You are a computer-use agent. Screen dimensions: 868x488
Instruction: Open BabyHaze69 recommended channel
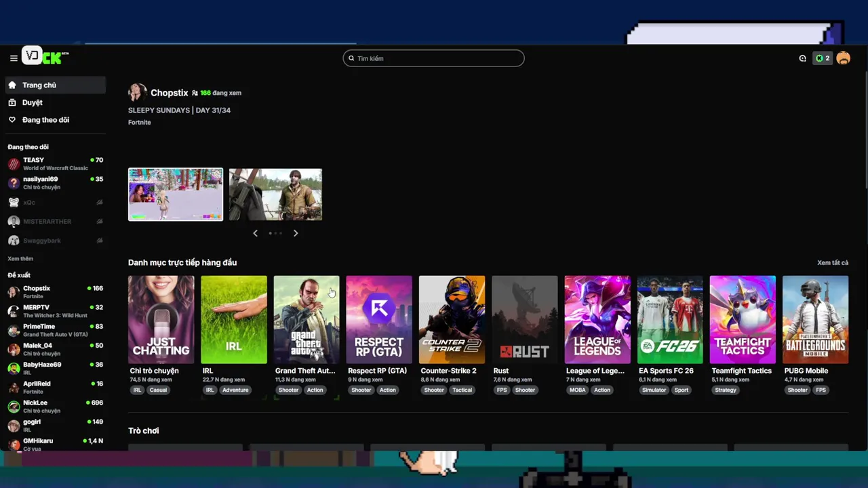click(x=55, y=368)
